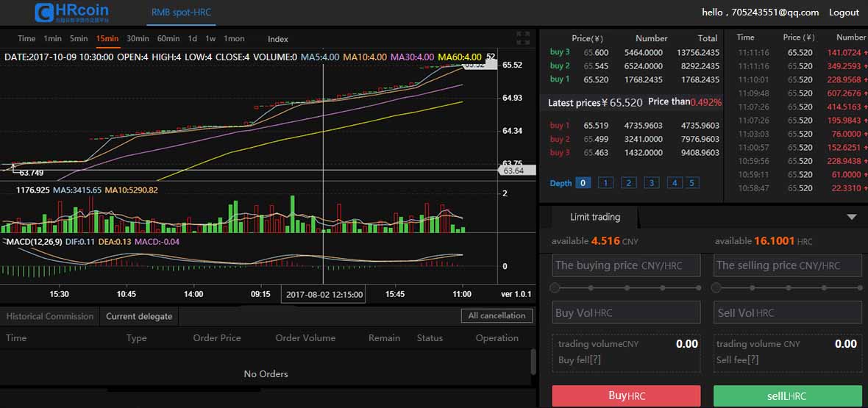This screenshot has height=408, width=868.
Task: Select depth level 3
Action: [651, 183]
